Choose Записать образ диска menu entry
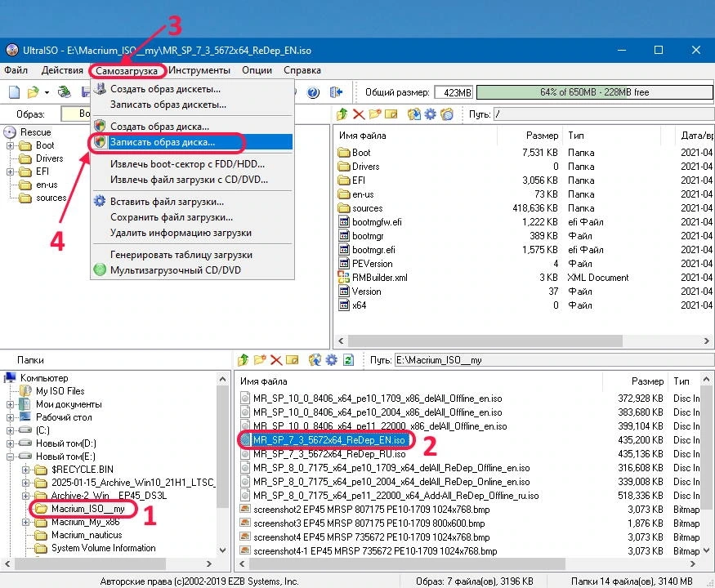Image resolution: width=715 pixels, height=588 pixels. pos(192,142)
